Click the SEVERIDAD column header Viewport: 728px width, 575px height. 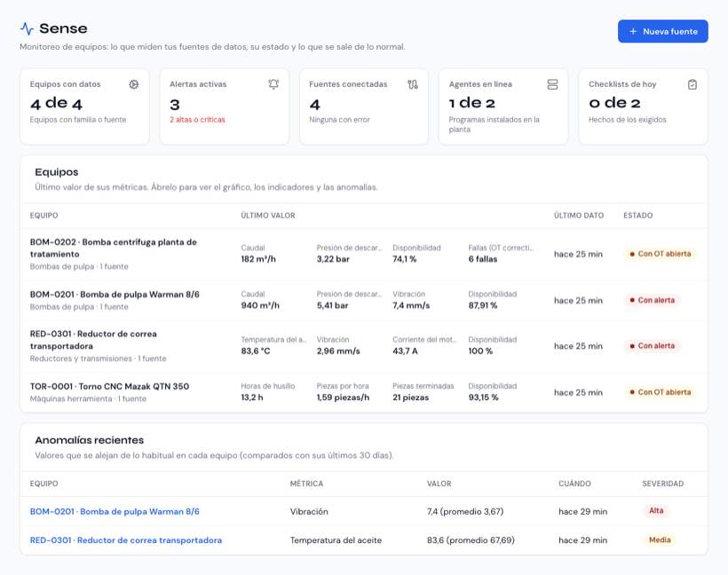point(663,484)
